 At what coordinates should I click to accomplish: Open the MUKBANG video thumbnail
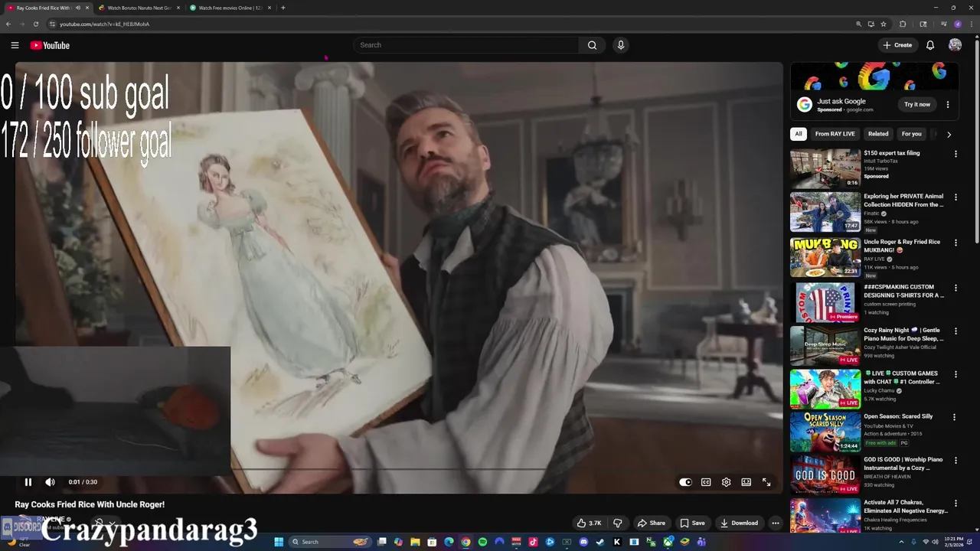pyautogui.click(x=825, y=256)
